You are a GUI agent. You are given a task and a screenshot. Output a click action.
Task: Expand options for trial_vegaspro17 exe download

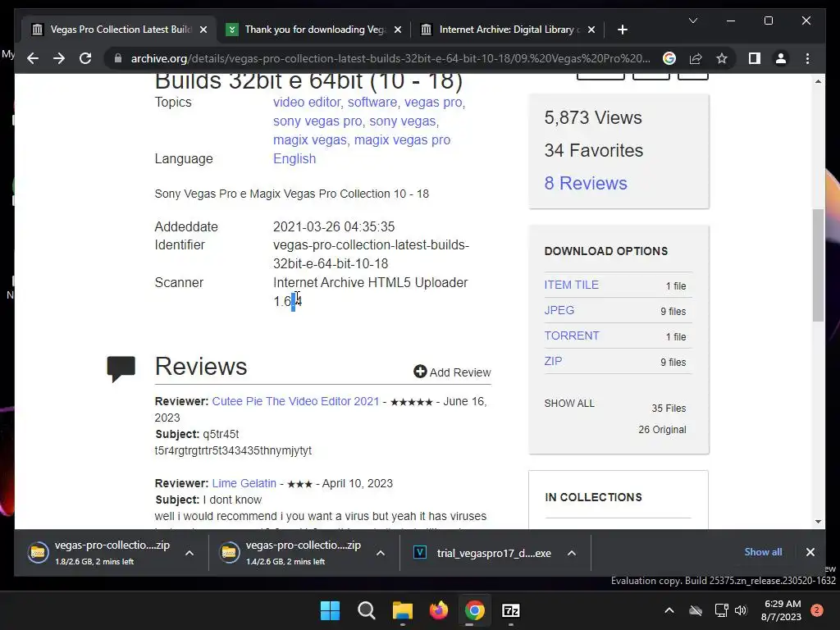[x=572, y=553]
